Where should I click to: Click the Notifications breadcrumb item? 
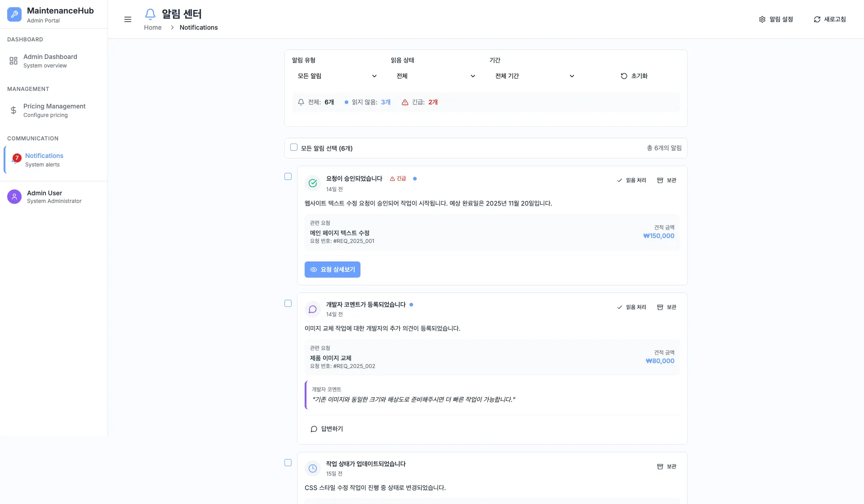point(198,27)
